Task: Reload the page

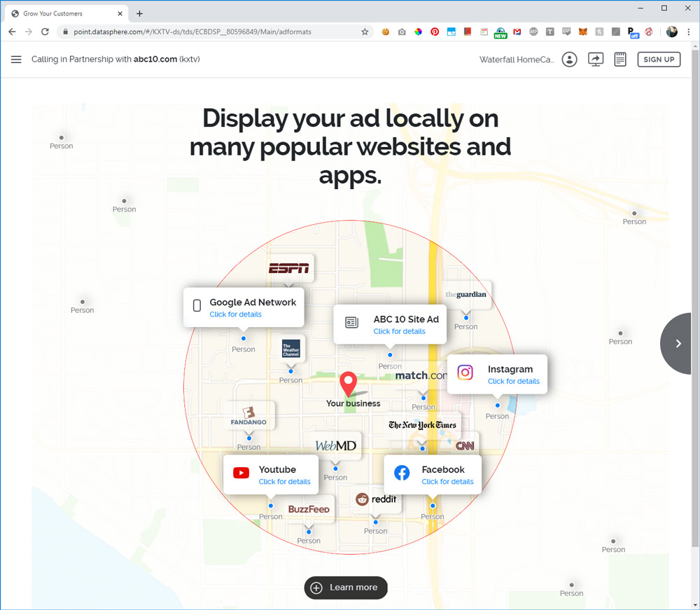Action: click(x=45, y=32)
